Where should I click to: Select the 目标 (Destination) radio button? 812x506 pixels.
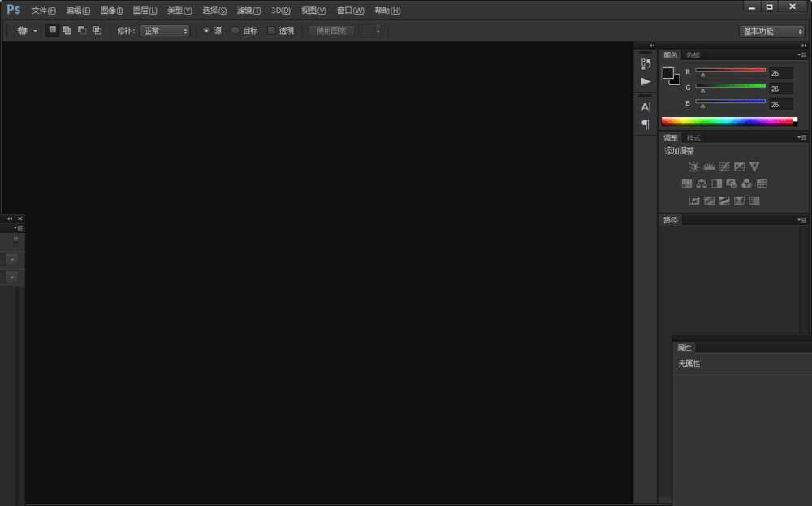[235, 31]
